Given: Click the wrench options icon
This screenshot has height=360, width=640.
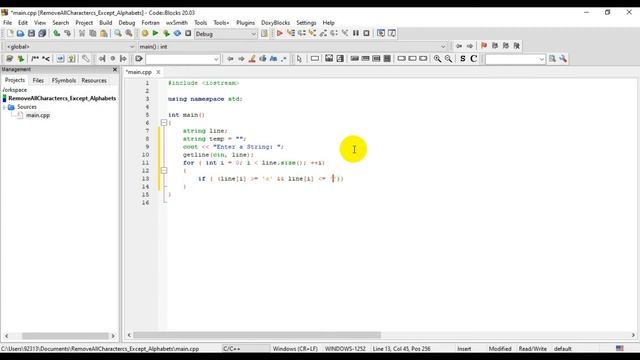Looking at the screenshot, I should point(563,59).
